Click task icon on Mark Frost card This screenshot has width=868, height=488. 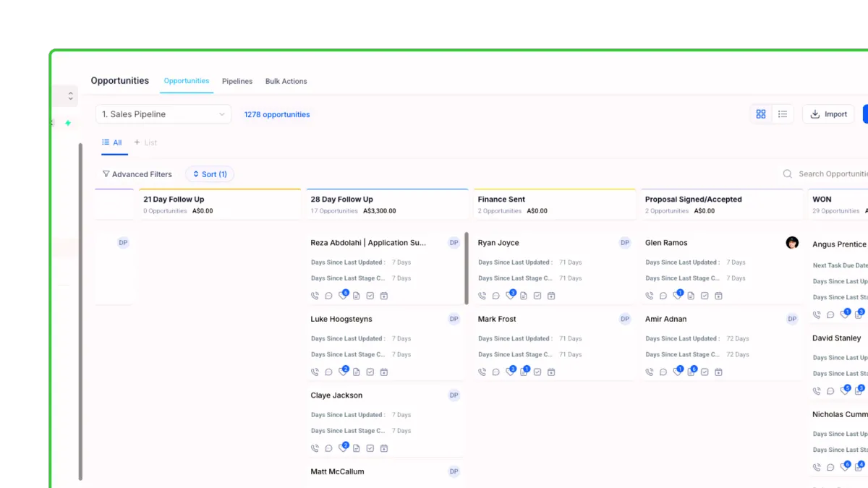coord(537,372)
